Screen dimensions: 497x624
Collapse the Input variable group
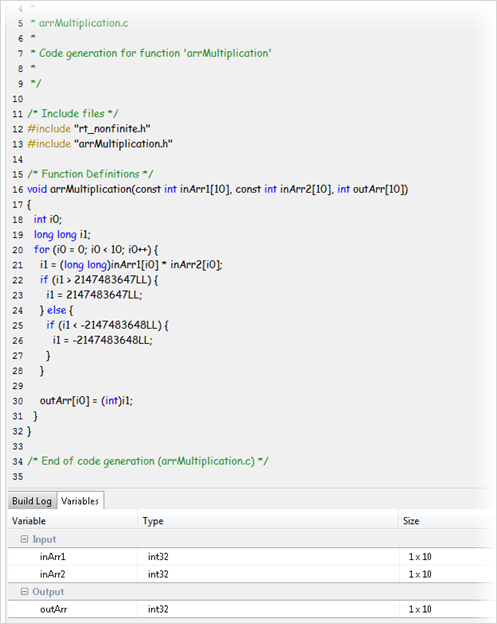(24, 539)
